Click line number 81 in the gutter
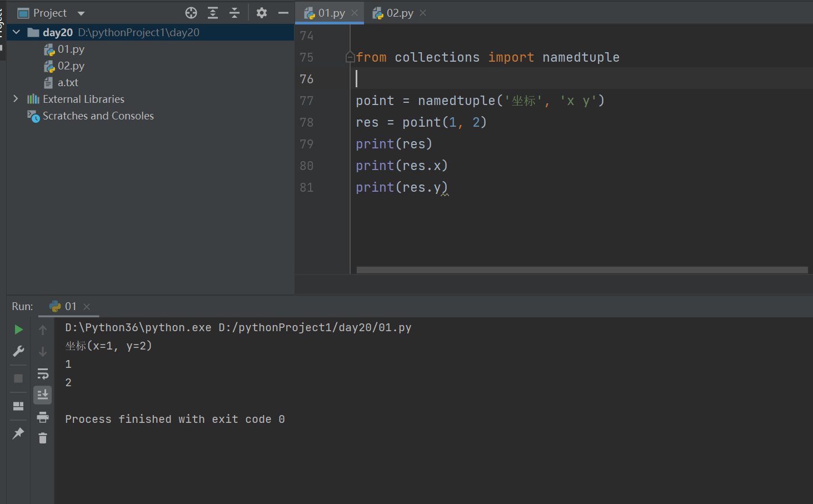The image size is (813, 504). (307, 187)
